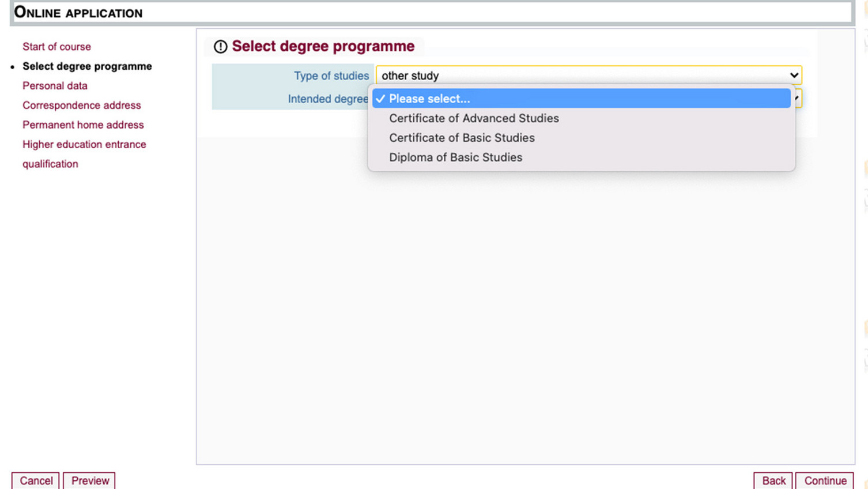Open the Type of studies dropdown
The width and height of the screenshot is (868, 489).
pos(582,76)
